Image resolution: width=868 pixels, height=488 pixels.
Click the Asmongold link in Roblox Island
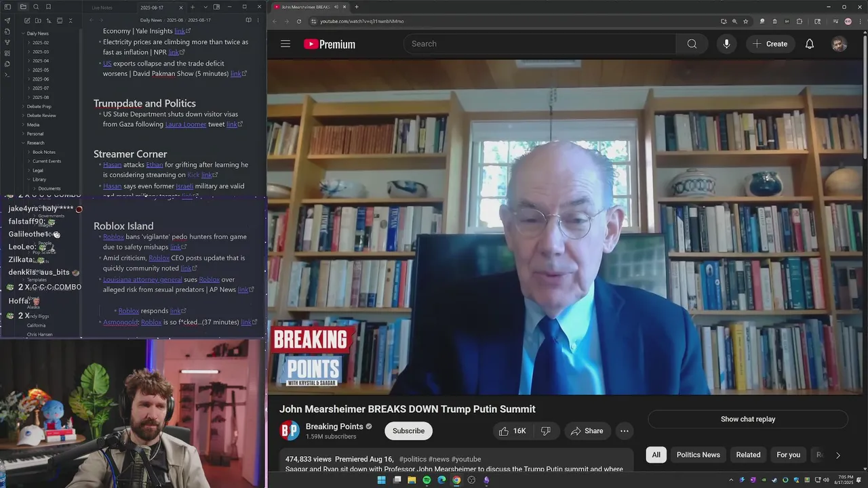tap(121, 322)
